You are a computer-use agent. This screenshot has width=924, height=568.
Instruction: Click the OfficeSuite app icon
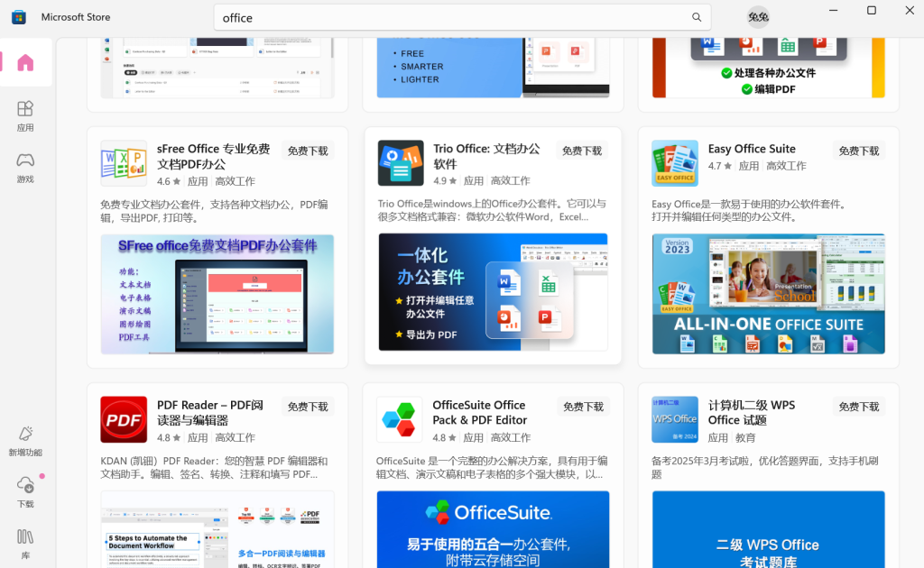(399, 419)
